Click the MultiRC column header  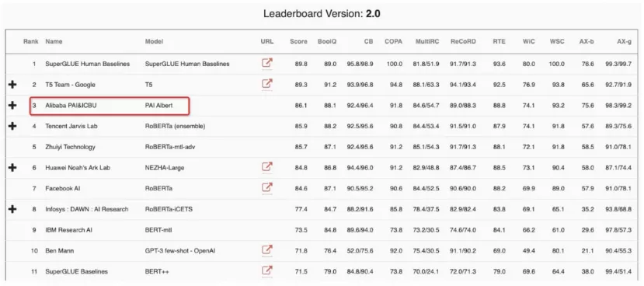click(x=427, y=41)
